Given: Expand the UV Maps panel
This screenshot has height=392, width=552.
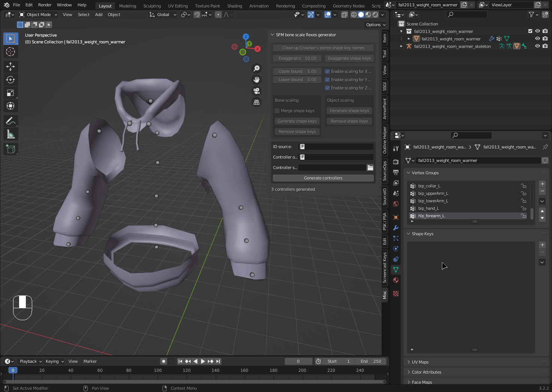Looking at the screenshot, I should (420, 362).
